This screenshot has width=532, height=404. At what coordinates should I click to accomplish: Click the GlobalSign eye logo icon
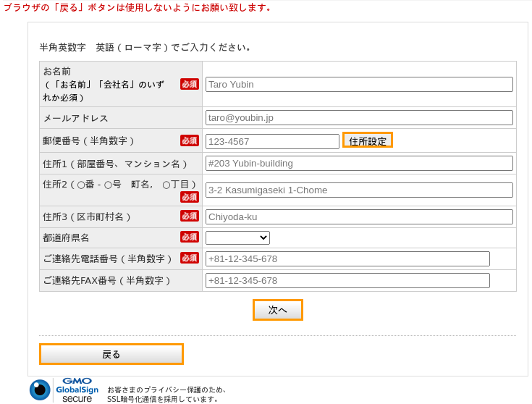click(40, 390)
